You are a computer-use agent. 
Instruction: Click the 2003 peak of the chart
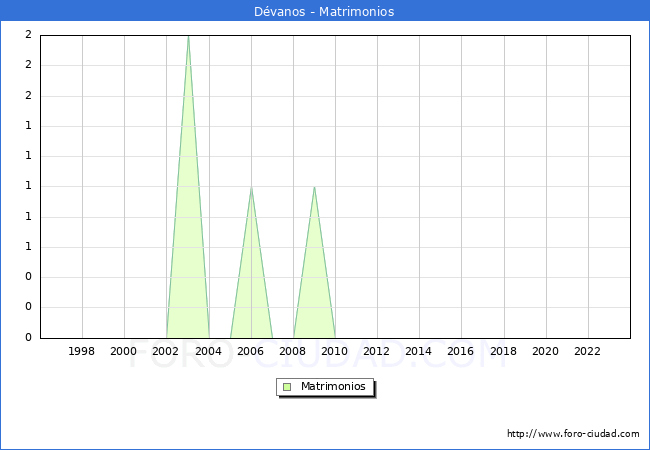[x=188, y=37]
